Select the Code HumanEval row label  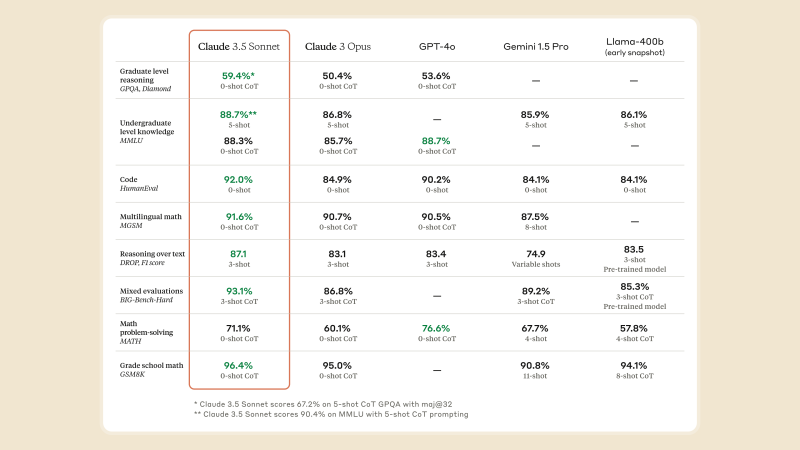[139, 184]
